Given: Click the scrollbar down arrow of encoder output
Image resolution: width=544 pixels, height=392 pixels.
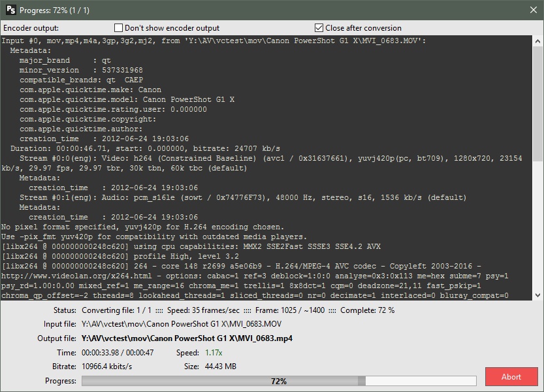Looking at the screenshot, I should tap(537, 295).
